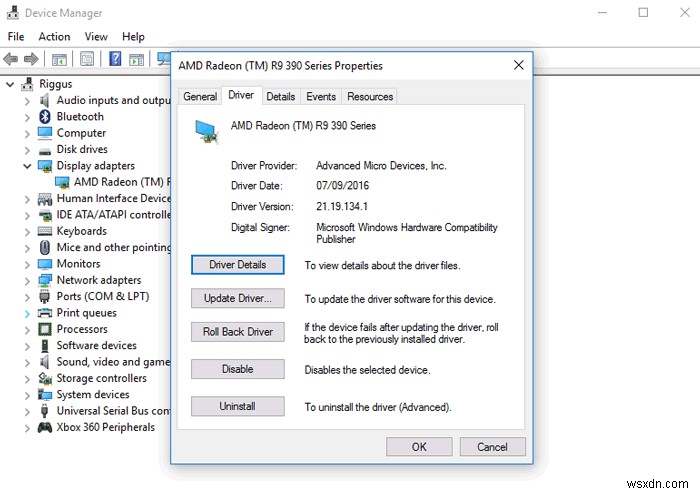The height and width of the screenshot is (494, 700).
Task: Click the Universal Serial Bus icon
Action: point(45,411)
